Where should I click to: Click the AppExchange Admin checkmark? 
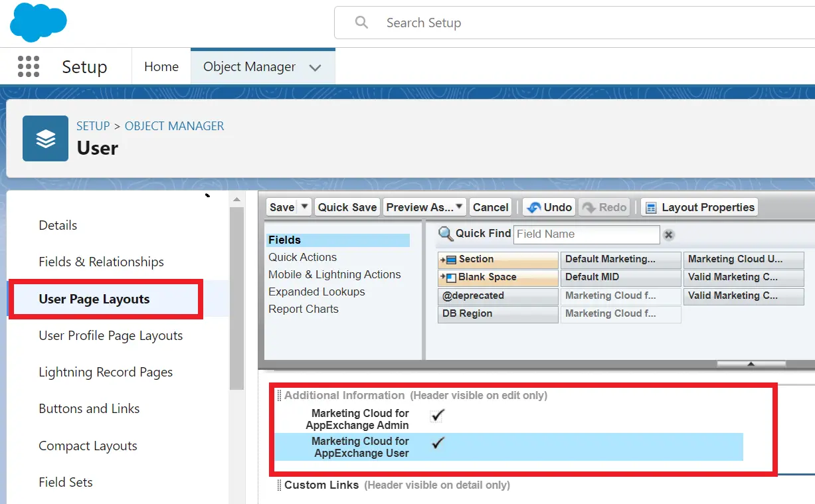point(437,416)
